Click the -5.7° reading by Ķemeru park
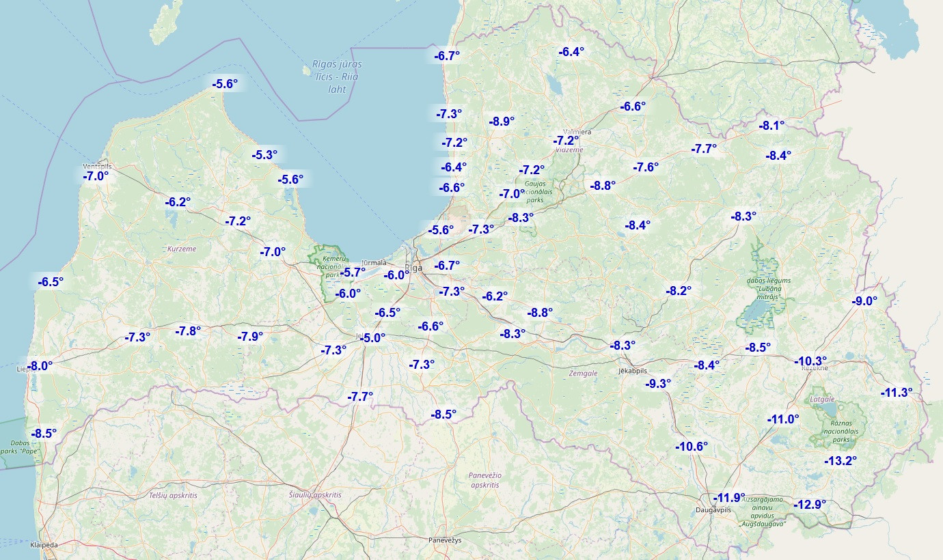The width and height of the screenshot is (943, 560). (x=353, y=272)
